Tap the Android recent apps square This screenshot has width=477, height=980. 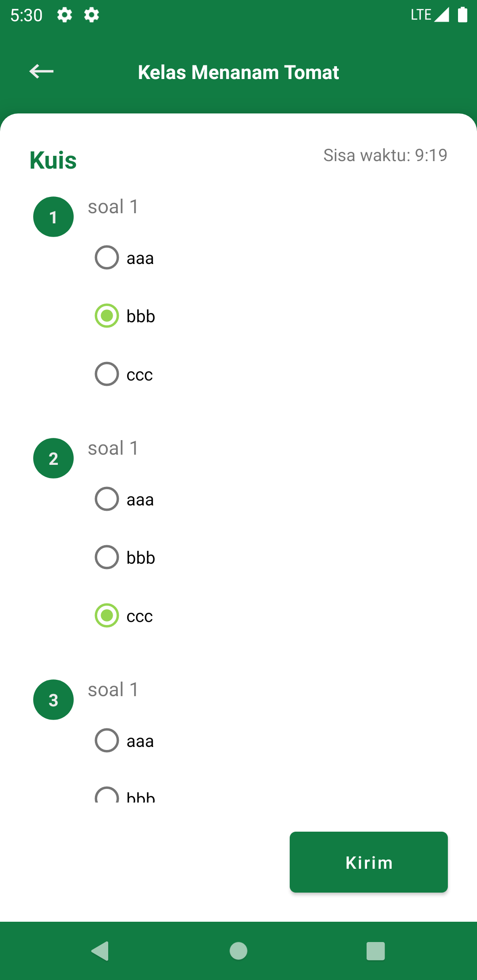coord(376,951)
